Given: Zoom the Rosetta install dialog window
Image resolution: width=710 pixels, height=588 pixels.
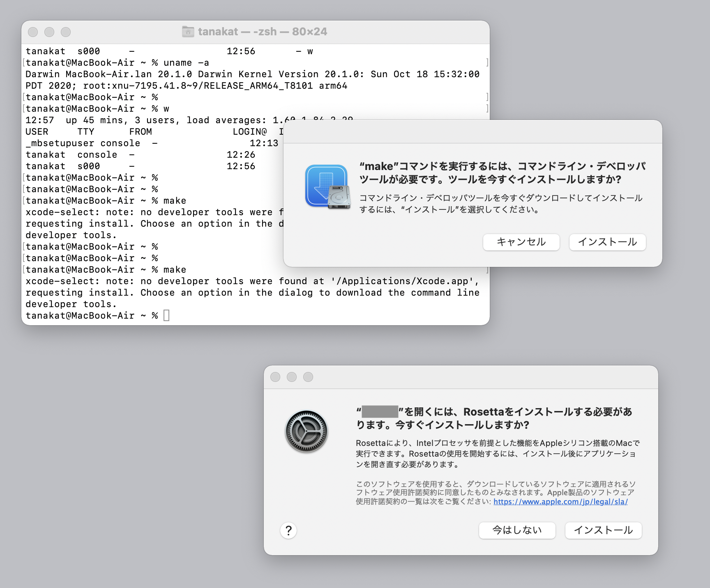Looking at the screenshot, I should 308,377.
